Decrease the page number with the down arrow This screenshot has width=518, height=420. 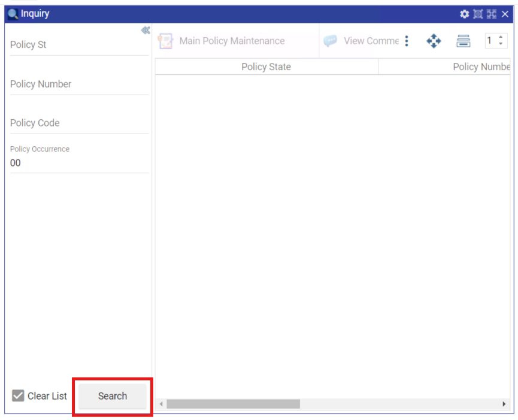[x=501, y=44]
